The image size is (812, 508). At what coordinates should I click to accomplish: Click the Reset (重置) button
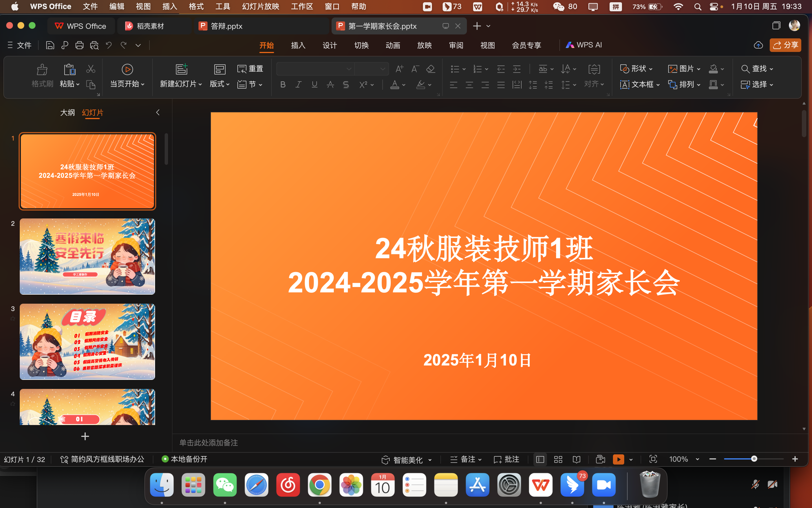(x=250, y=69)
